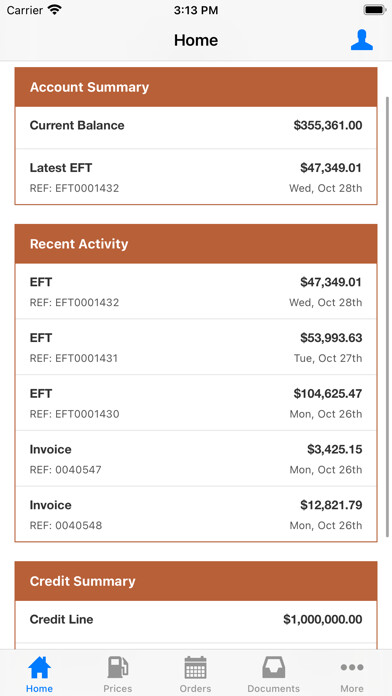Open invoice 0040548

(x=196, y=514)
